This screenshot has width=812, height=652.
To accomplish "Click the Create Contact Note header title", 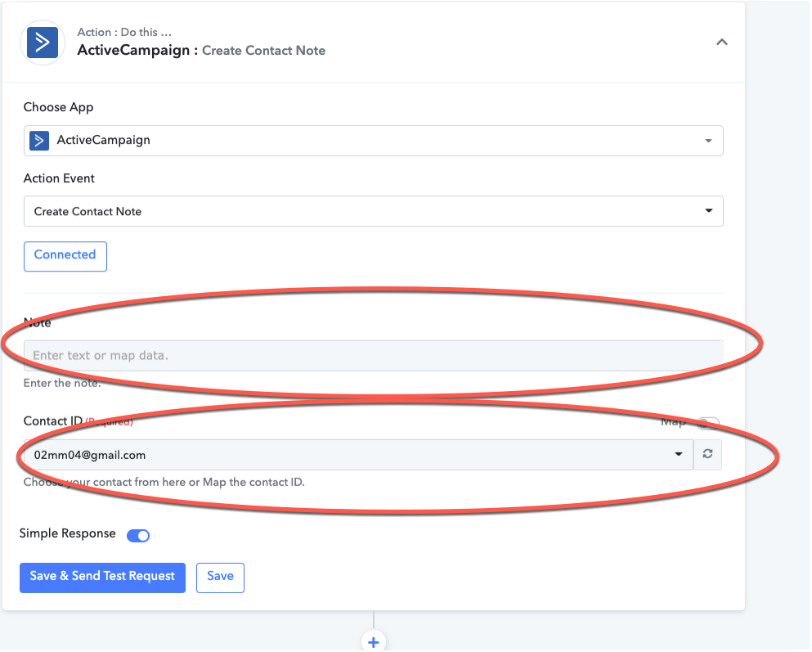I will [263, 51].
